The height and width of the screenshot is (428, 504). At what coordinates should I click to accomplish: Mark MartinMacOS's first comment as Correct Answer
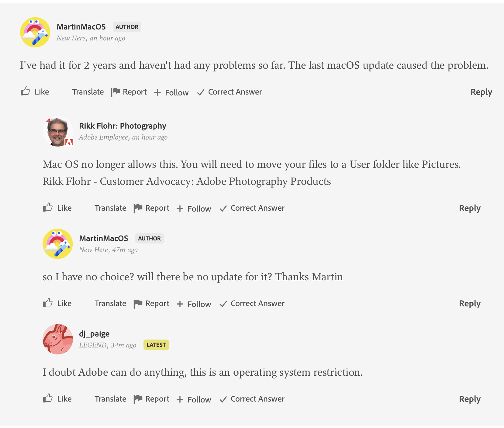tap(230, 92)
